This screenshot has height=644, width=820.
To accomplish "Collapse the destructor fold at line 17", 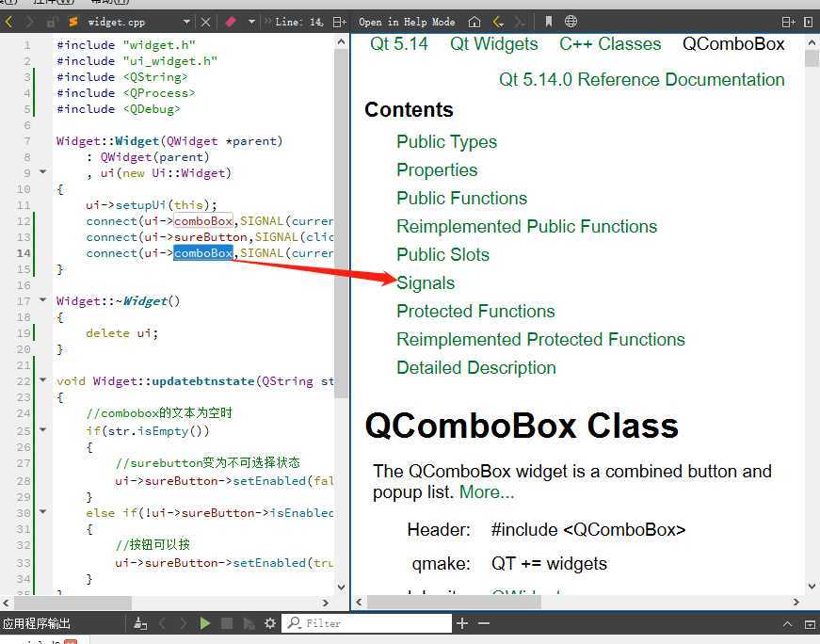I will pos(43,299).
